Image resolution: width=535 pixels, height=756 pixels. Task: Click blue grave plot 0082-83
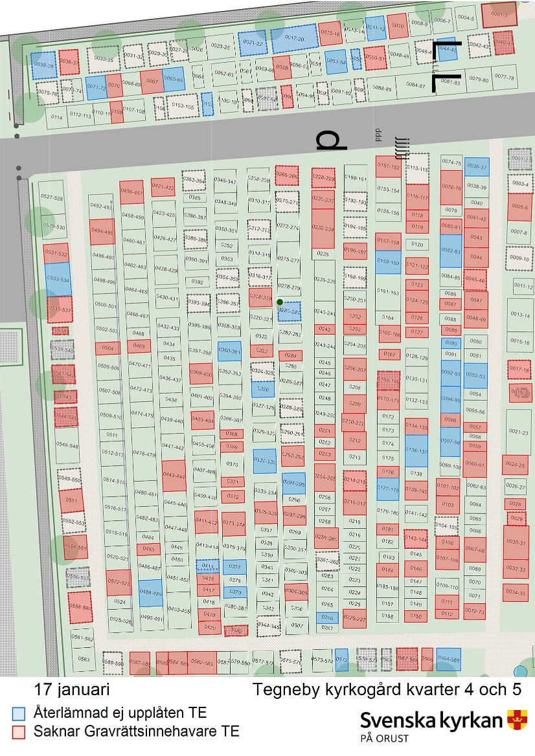coord(451,250)
